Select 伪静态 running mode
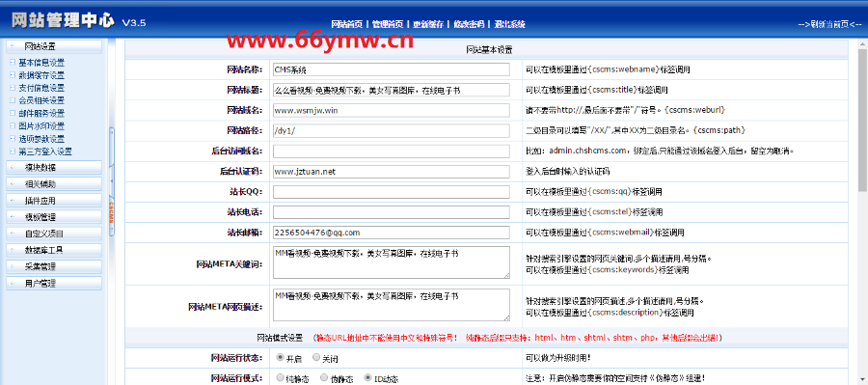The image size is (868, 385). click(x=323, y=378)
